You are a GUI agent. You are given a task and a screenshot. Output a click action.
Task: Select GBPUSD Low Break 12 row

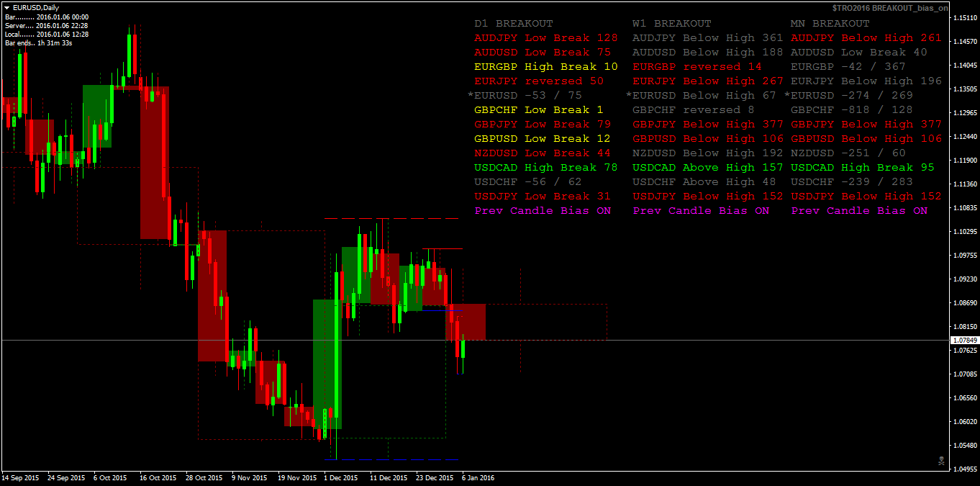(543, 139)
